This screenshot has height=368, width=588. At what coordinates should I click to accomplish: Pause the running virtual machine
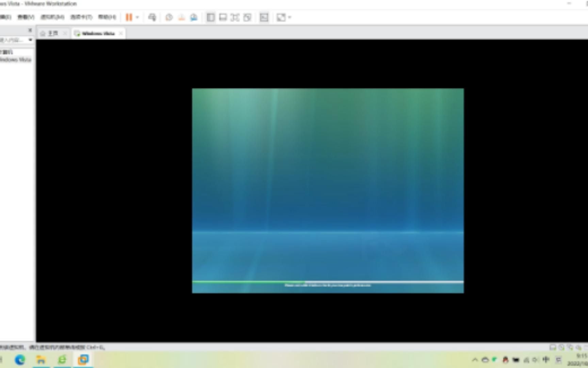tap(129, 17)
